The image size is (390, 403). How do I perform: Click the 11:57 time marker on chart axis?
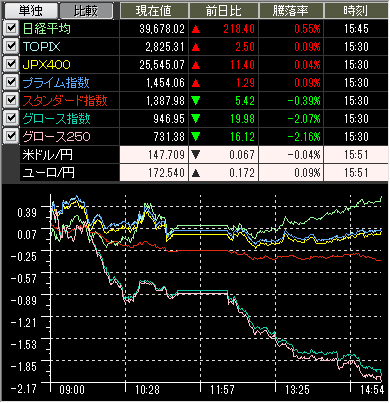pos(222,390)
